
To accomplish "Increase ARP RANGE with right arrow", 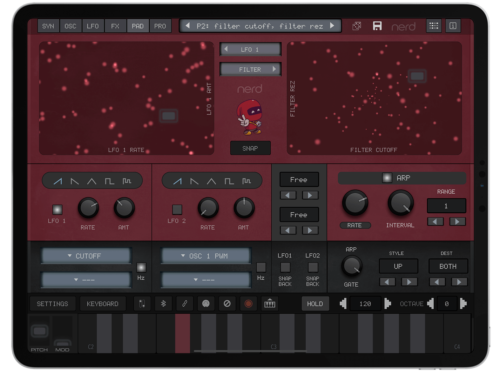I will (457, 221).
